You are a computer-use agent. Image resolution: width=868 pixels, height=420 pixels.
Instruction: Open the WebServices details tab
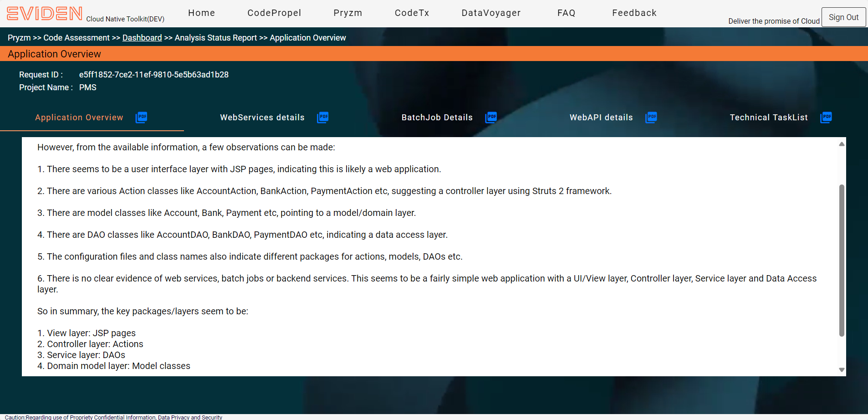[262, 118]
